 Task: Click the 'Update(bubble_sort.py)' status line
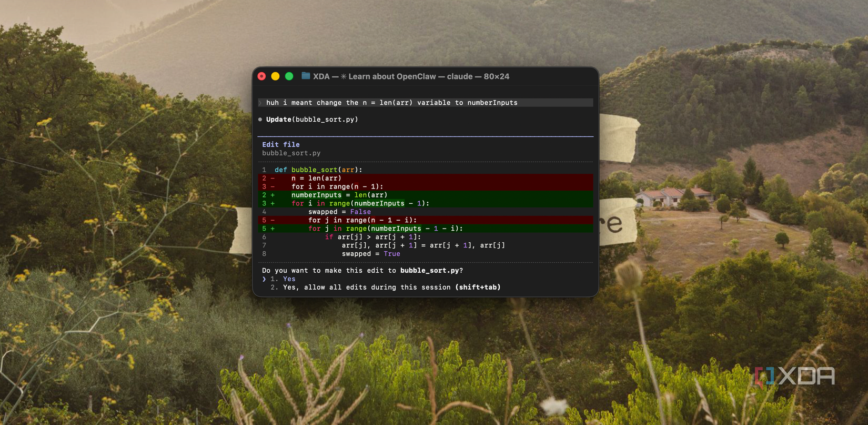point(312,120)
